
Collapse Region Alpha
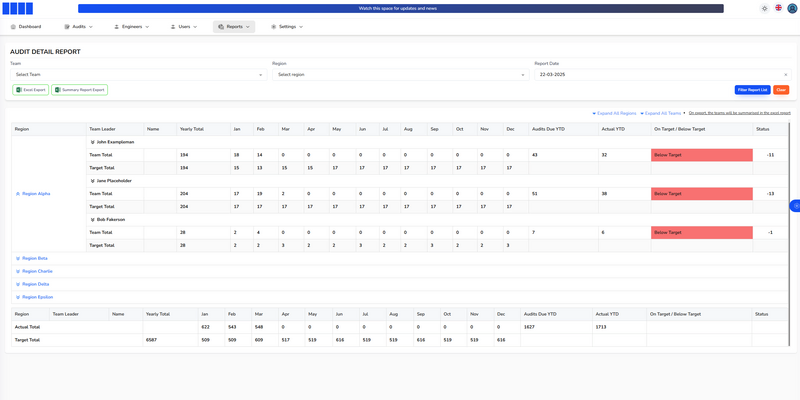(33, 194)
